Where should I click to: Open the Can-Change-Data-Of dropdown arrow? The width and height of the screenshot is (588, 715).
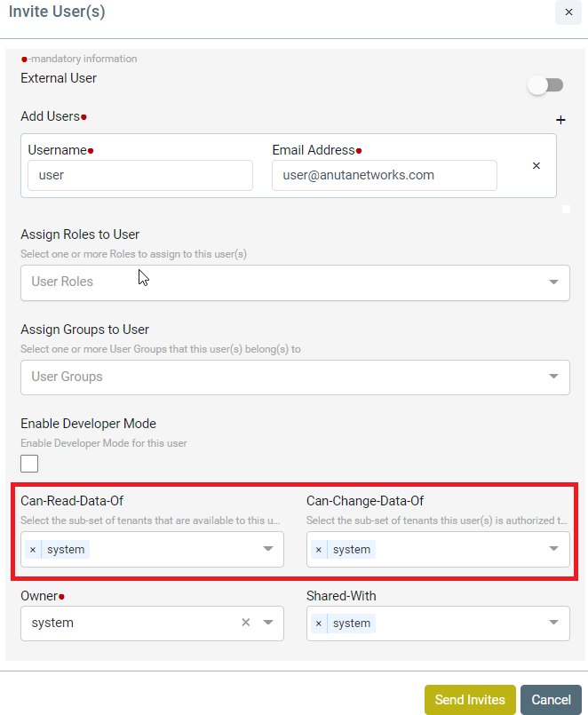[553, 549]
